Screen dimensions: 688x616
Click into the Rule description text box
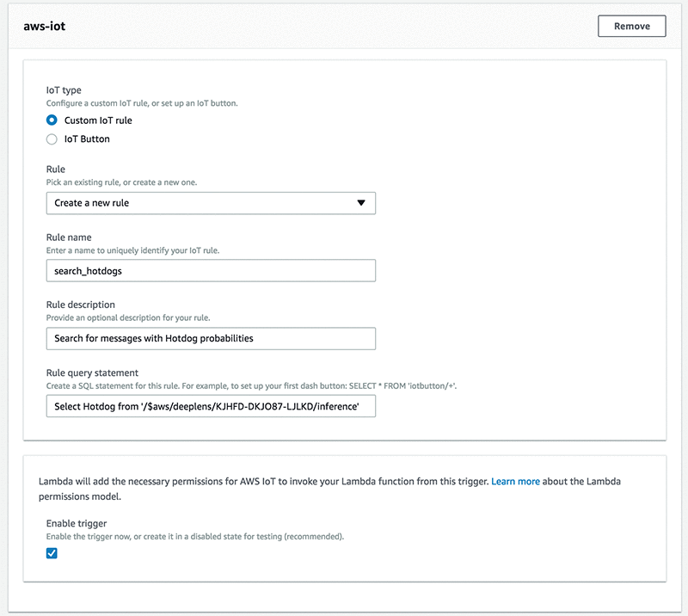click(x=211, y=338)
